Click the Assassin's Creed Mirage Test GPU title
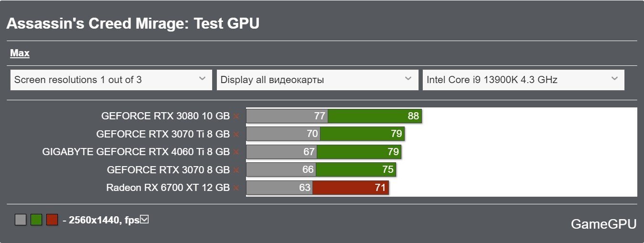 [x=133, y=23]
